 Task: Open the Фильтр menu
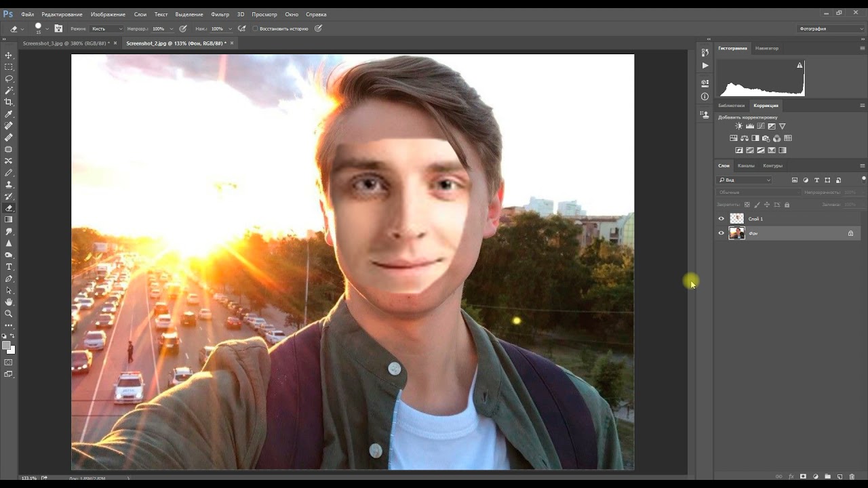(x=220, y=14)
